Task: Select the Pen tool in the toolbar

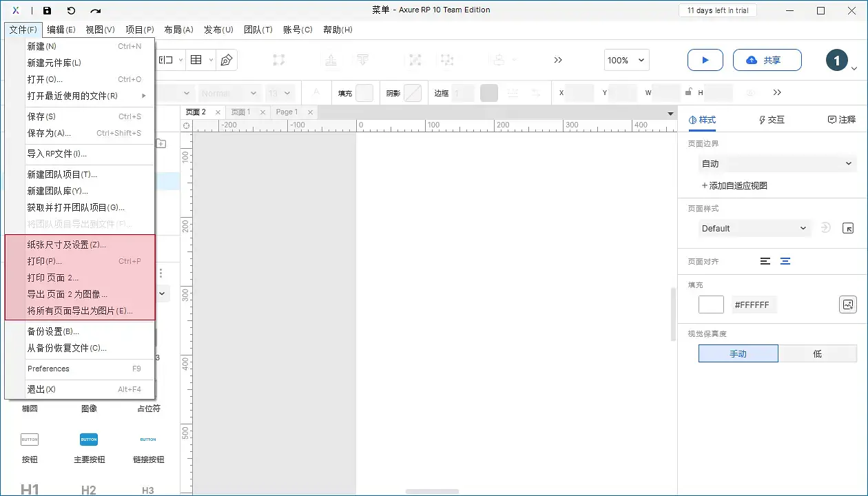Action: click(225, 60)
